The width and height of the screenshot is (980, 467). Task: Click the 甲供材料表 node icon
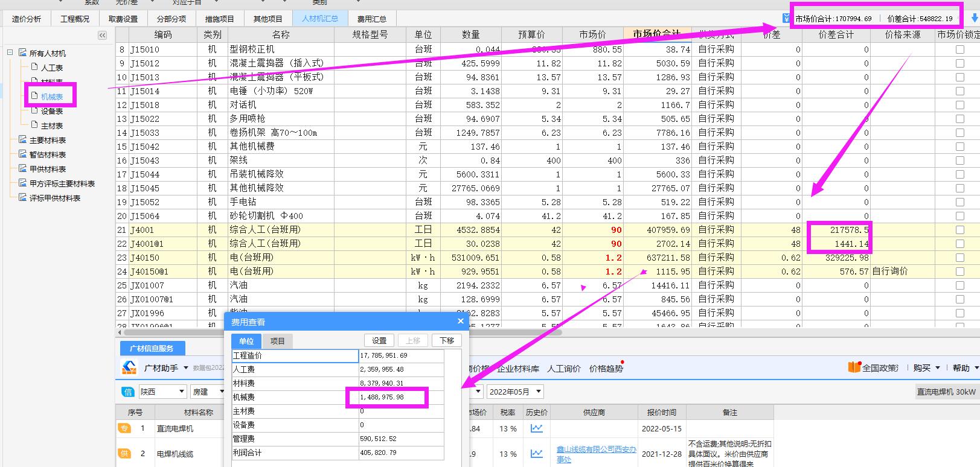tap(22, 169)
